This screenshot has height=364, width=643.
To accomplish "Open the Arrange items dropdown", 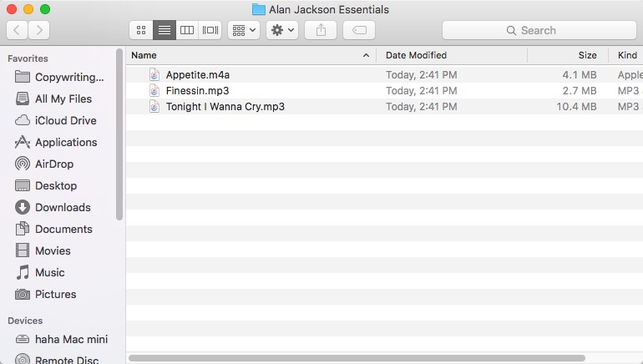I will click(x=244, y=30).
